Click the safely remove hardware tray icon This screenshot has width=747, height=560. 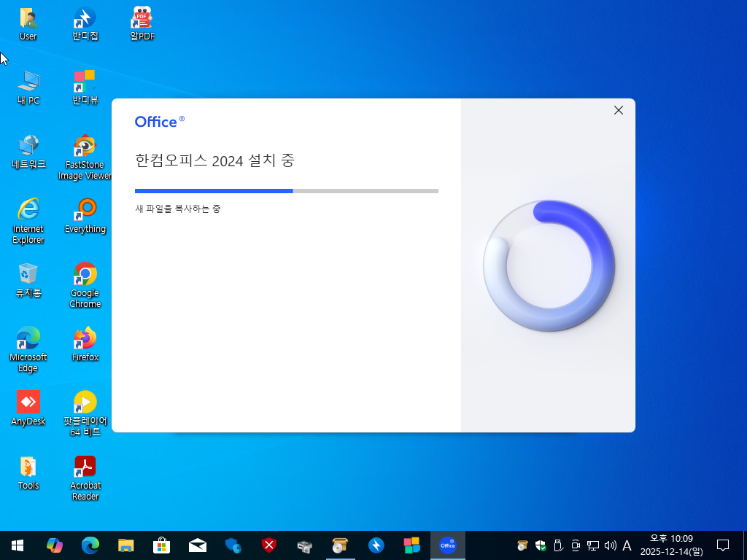click(558, 545)
